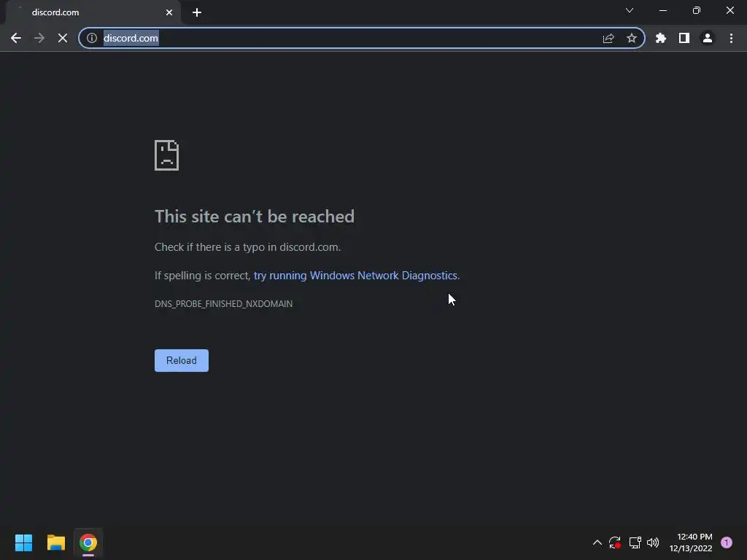Screen dimensions: 747x560
Task: Select the discord.com tab
Action: (93, 12)
